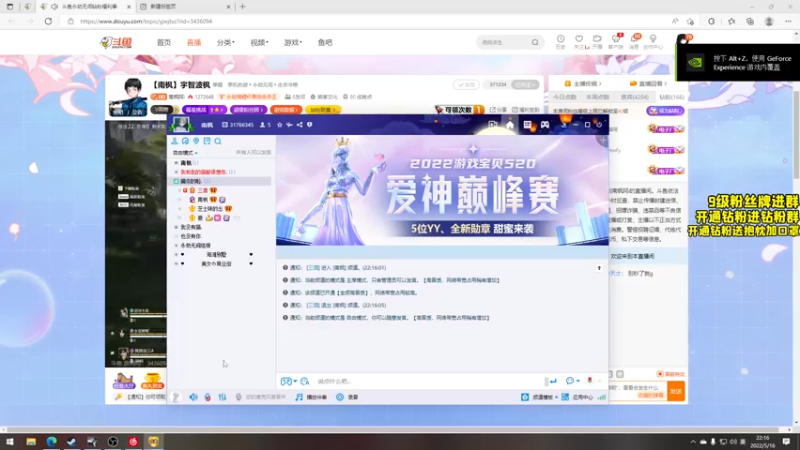Open the audio mixer settings icon in YY
The image size is (800, 450).
(x=222, y=397)
